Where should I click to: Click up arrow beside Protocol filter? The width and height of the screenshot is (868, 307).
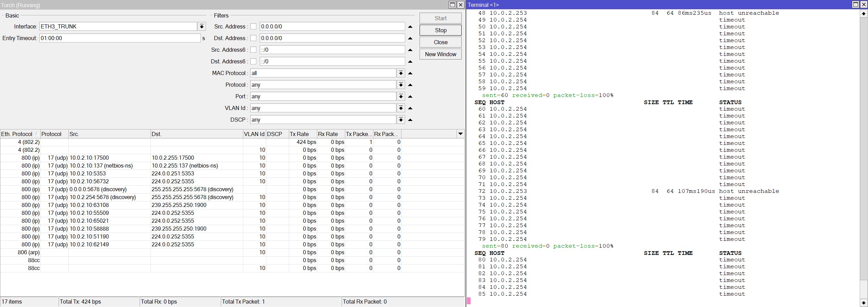[410, 85]
